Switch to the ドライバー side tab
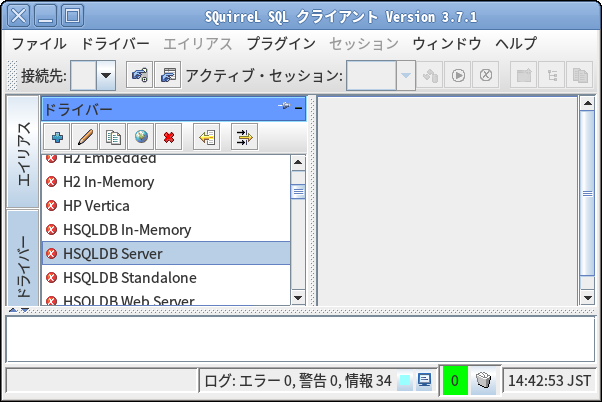The image size is (602, 402). point(23,258)
